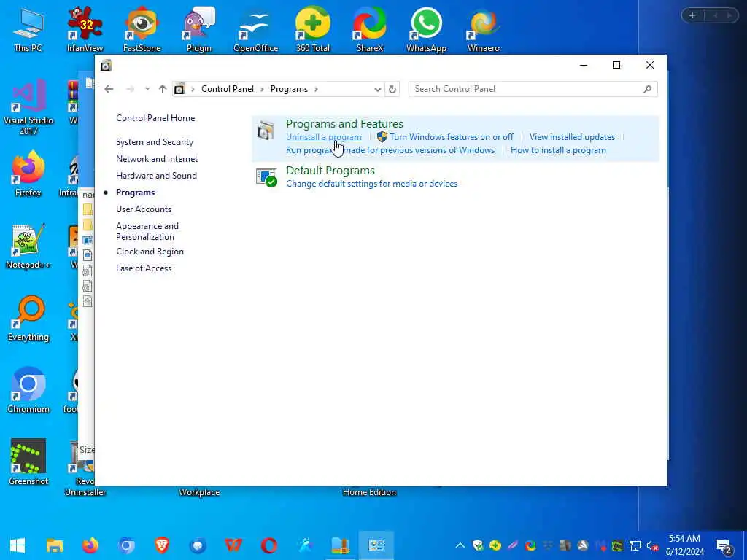
Task: Launch Firefox from the taskbar
Action: 90,545
